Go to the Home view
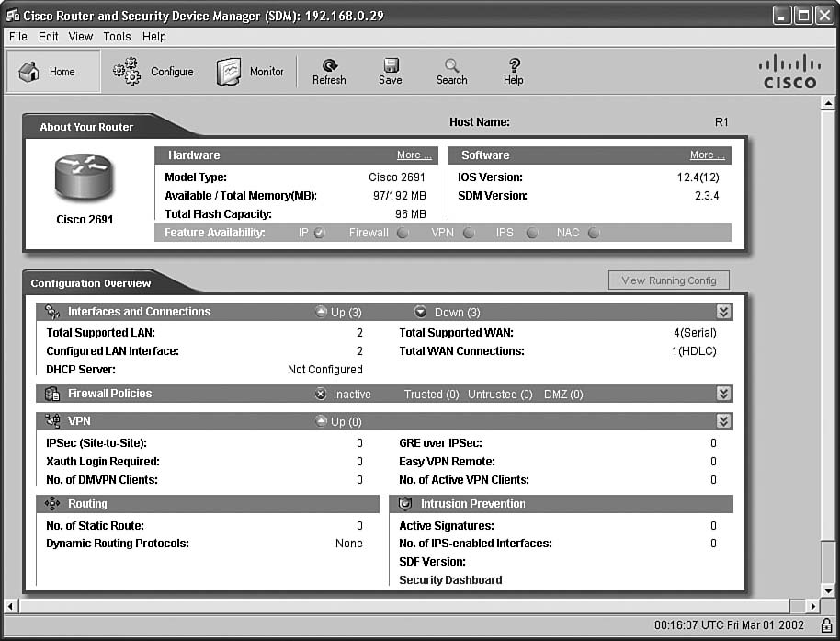 53,72
